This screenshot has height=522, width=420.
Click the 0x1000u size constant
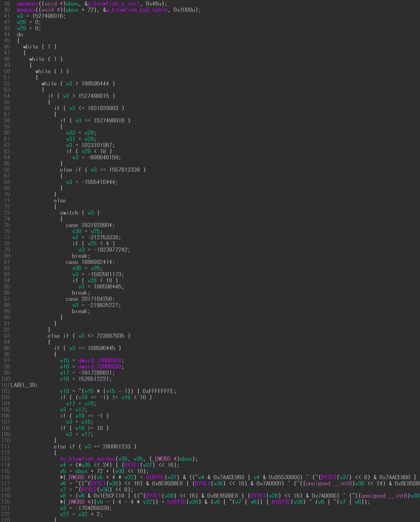point(186,10)
